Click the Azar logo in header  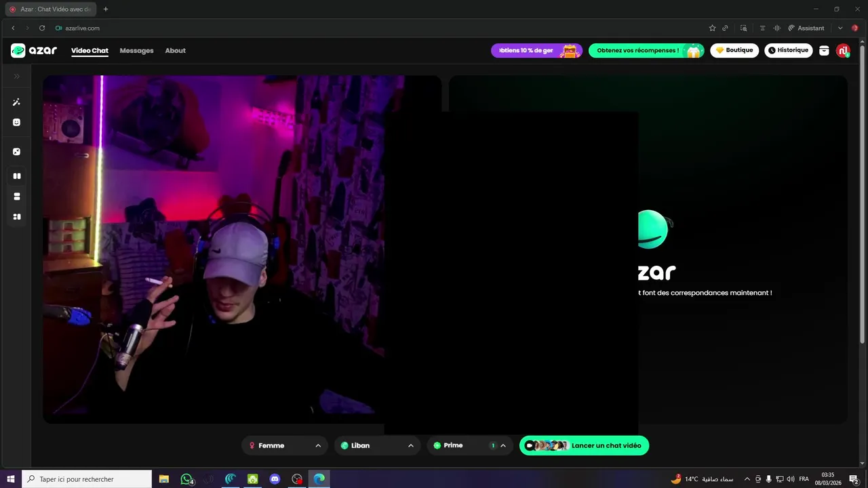(x=34, y=51)
